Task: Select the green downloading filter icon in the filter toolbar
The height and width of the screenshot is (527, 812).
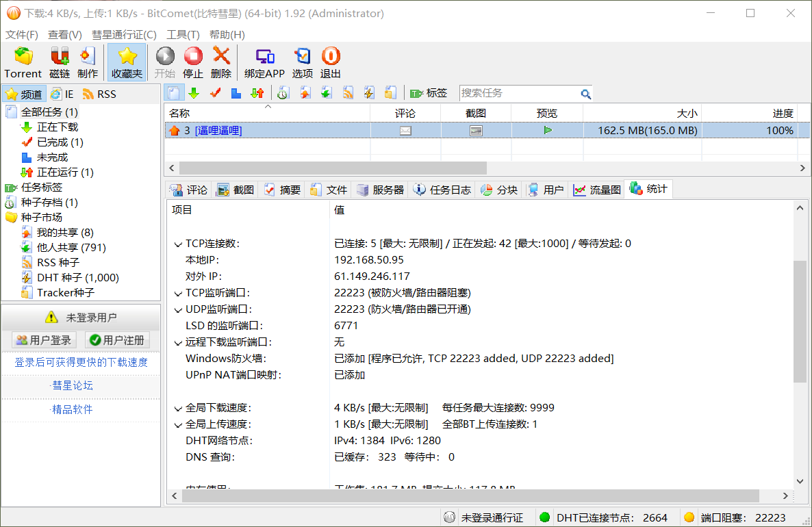Action: pyautogui.click(x=194, y=93)
